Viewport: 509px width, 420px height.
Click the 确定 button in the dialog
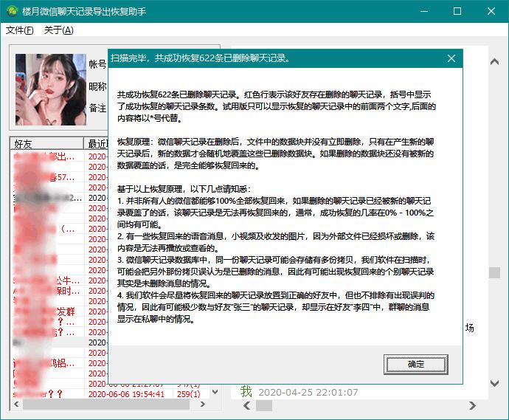(415, 365)
